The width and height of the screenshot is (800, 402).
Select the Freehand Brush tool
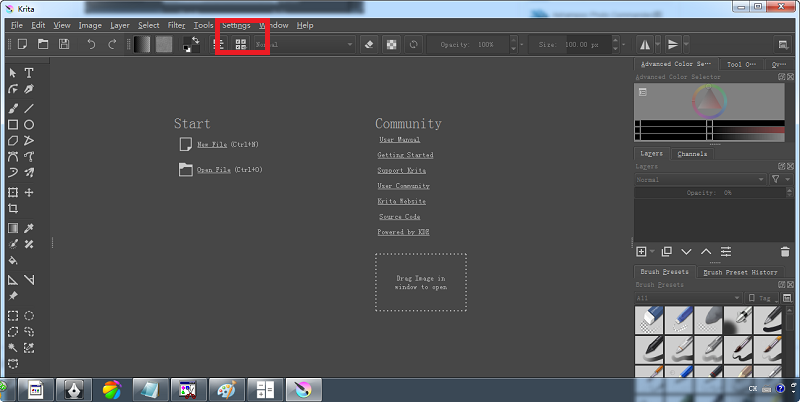[13, 108]
